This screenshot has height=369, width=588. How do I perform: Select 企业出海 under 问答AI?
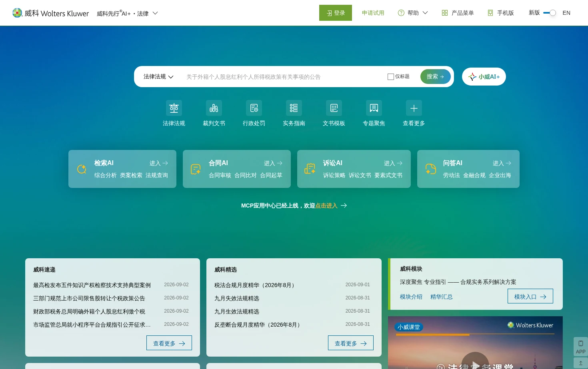500,175
